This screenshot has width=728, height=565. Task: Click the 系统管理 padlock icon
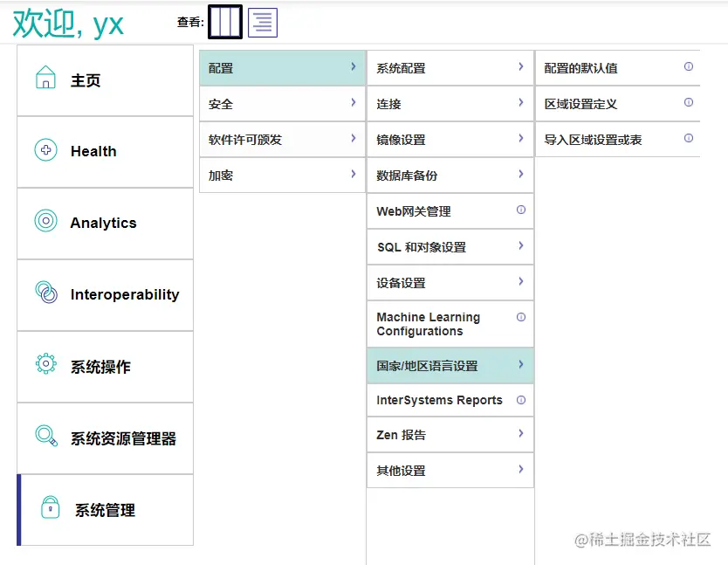point(51,506)
